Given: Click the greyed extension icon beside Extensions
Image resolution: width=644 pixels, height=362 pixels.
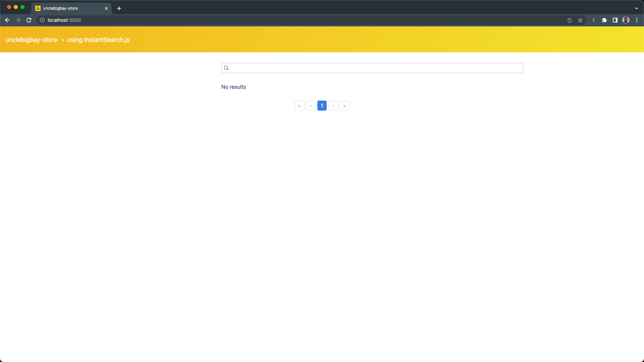Looking at the screenshot, I should (594, 20).
